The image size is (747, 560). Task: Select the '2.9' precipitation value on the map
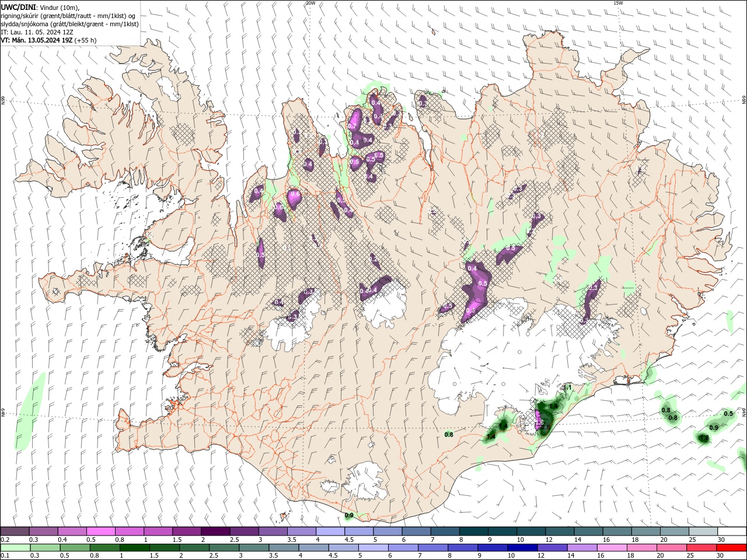pyautogui.click(x=546, y=427)
